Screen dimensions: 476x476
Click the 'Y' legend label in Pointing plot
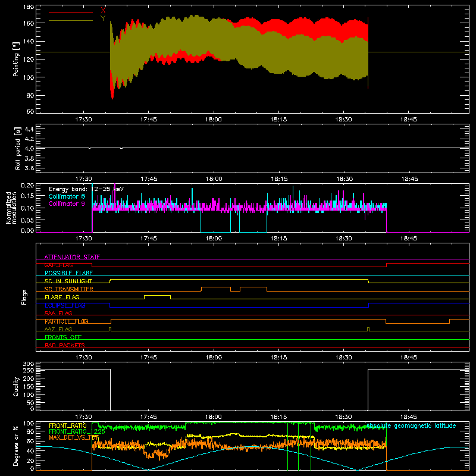tap(103, 18)
